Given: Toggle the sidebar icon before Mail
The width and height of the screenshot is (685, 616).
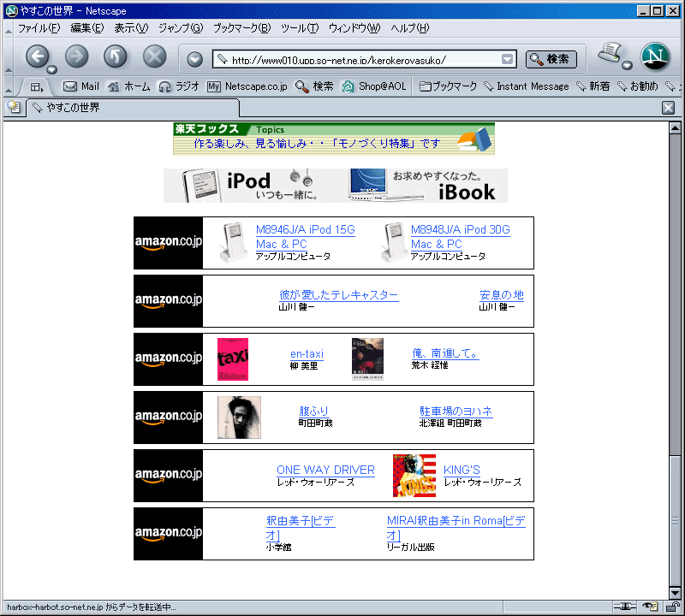Looking at the screenshot, I should [37, 87].
